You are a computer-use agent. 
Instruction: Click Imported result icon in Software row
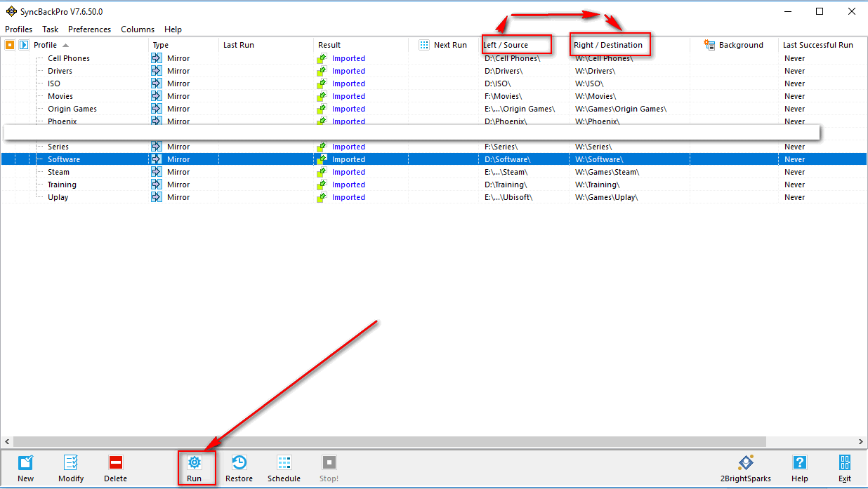(322, 159)
